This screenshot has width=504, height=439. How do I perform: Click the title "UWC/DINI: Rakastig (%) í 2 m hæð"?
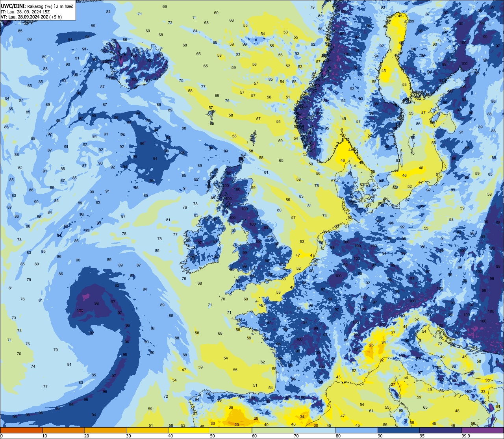coord(37,6)
